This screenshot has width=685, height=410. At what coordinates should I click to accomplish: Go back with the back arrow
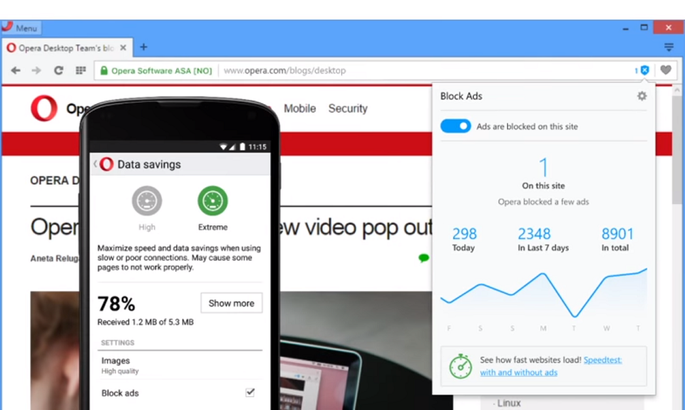16,70
